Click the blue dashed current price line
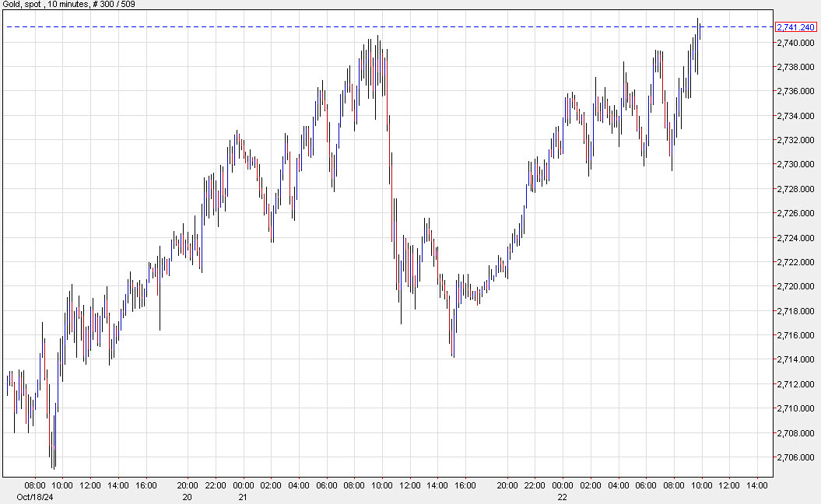 point(390,26)
